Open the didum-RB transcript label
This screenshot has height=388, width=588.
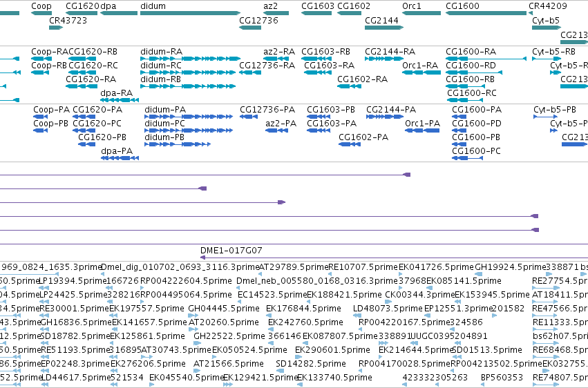point(160,79)
